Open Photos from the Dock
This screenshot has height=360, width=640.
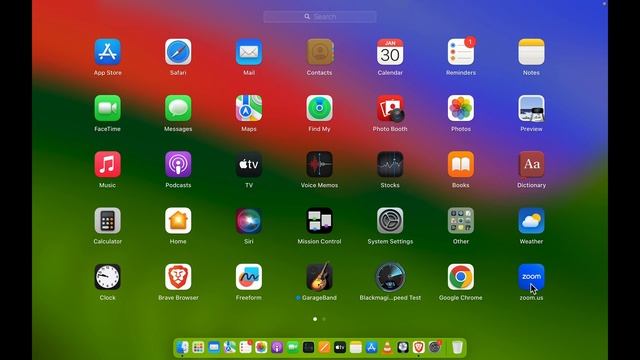261,347
